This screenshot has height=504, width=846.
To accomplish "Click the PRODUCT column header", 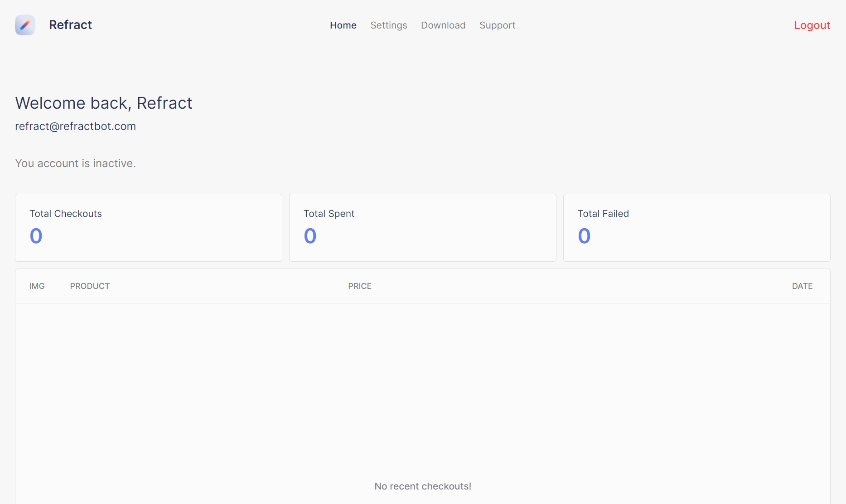I will tap(90, 286).
